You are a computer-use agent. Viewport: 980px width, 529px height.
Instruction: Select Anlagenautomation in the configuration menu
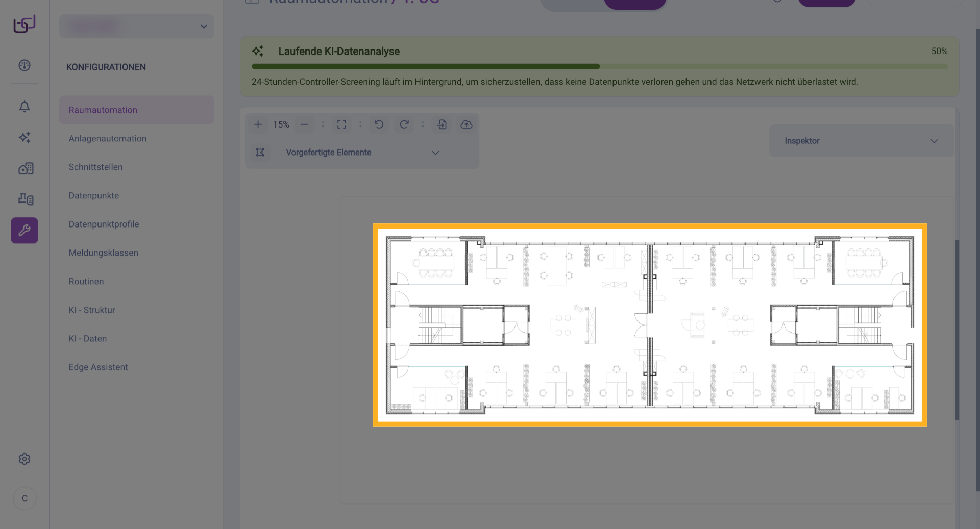pyautogui.click(x=108, y=139)
